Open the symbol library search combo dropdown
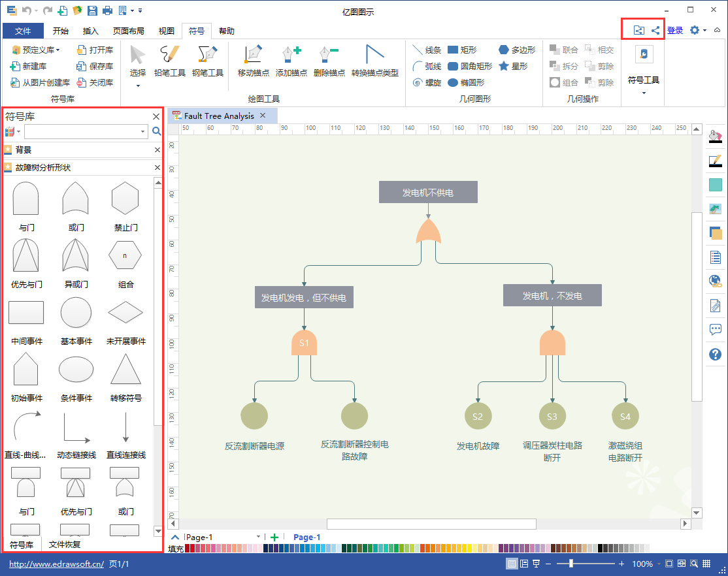The image size is (728, 576). coord(142,132)
